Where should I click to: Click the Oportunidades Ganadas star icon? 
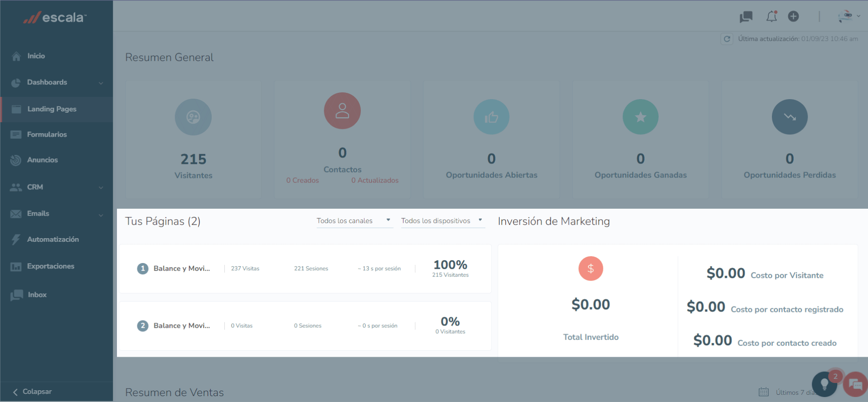click(640, 117)
